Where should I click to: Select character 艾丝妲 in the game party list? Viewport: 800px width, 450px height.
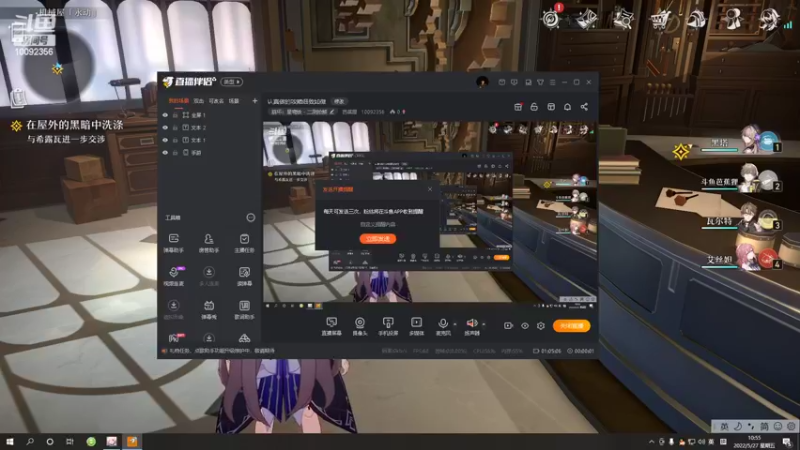coord(740,259)
